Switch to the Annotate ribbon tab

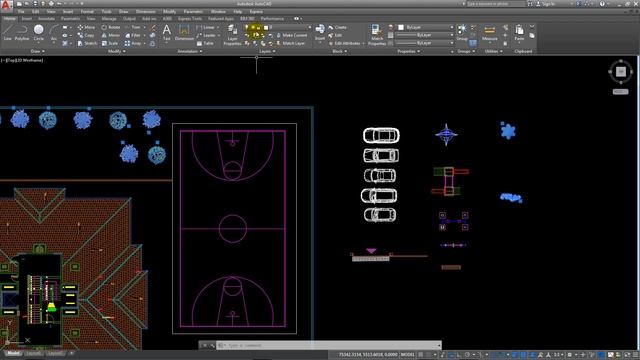[46, 19]
